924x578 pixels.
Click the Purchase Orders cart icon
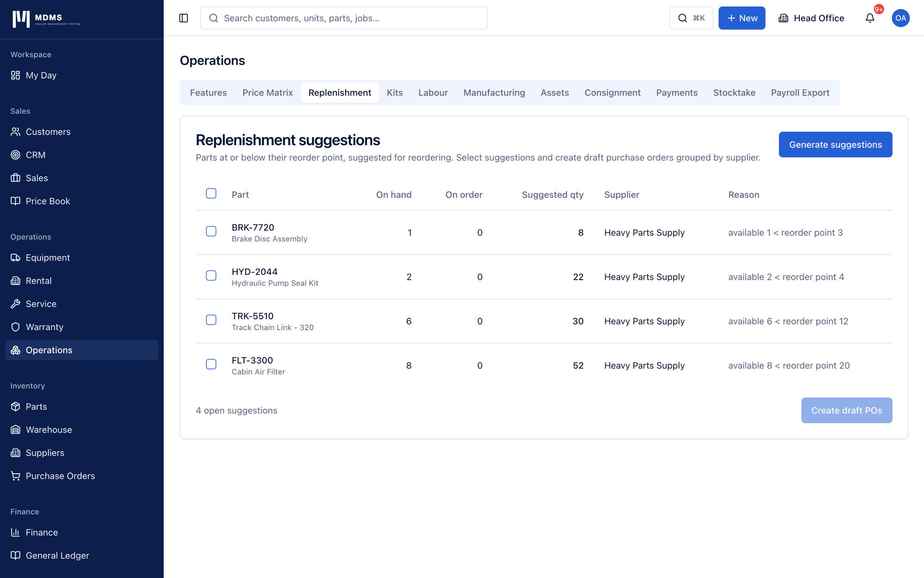coord(16,476)
